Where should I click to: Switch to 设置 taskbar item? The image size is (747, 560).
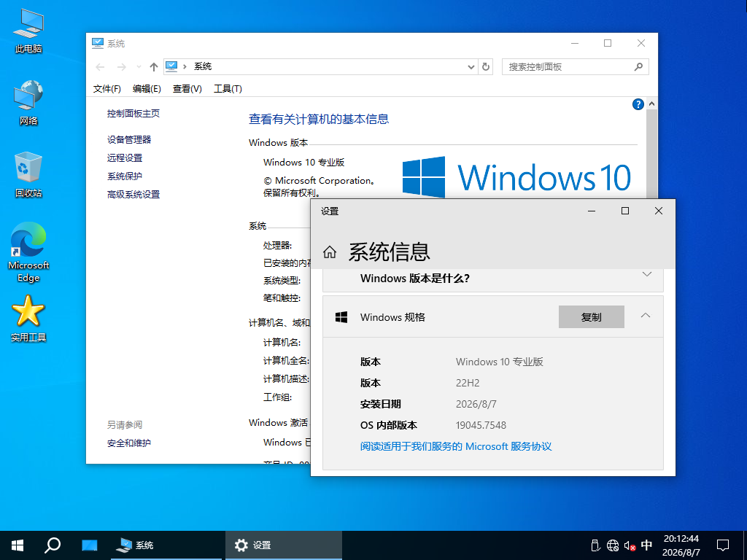[x=284, y=545]
